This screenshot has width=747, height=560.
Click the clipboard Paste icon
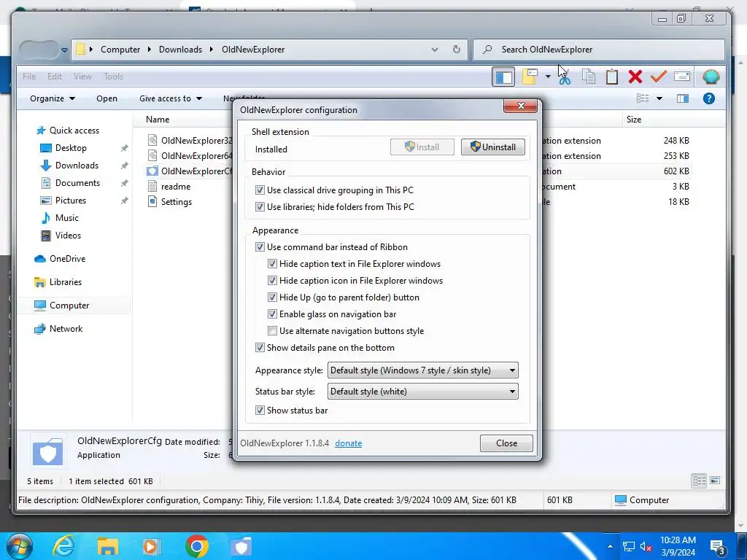tap(612, 77)
